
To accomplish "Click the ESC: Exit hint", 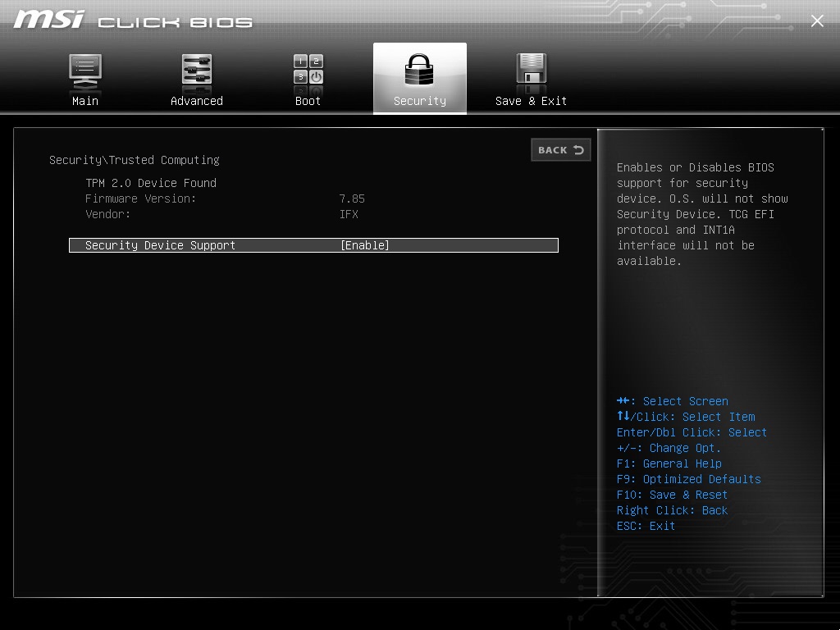I will [646, 526].
